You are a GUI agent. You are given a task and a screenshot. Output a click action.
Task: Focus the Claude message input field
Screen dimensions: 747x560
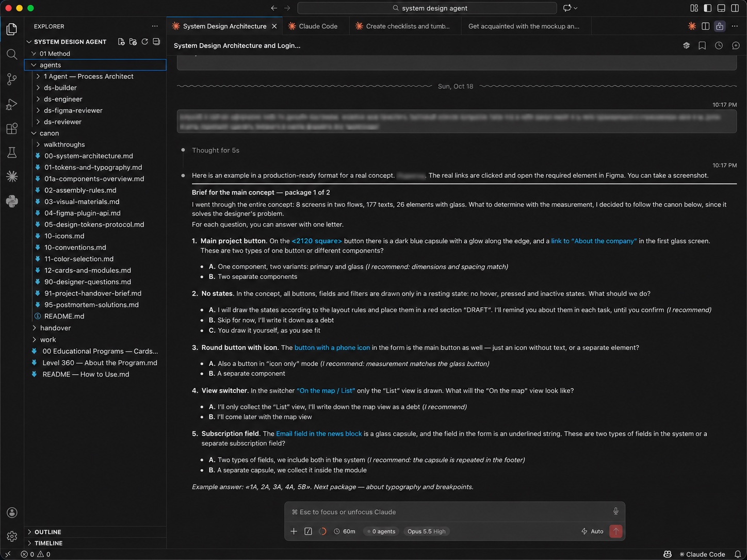(x=449, y=512)
